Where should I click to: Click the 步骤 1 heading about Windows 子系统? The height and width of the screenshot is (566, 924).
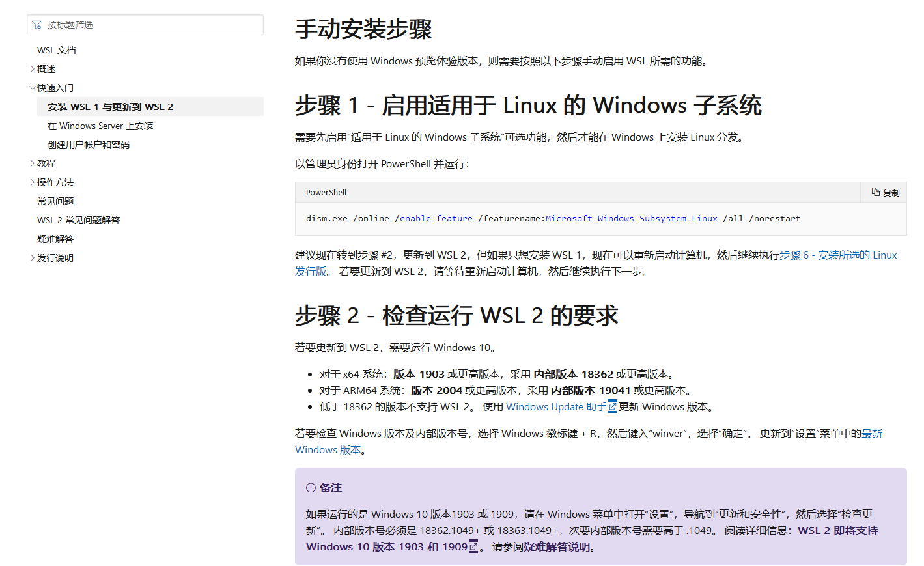point(528,106)
